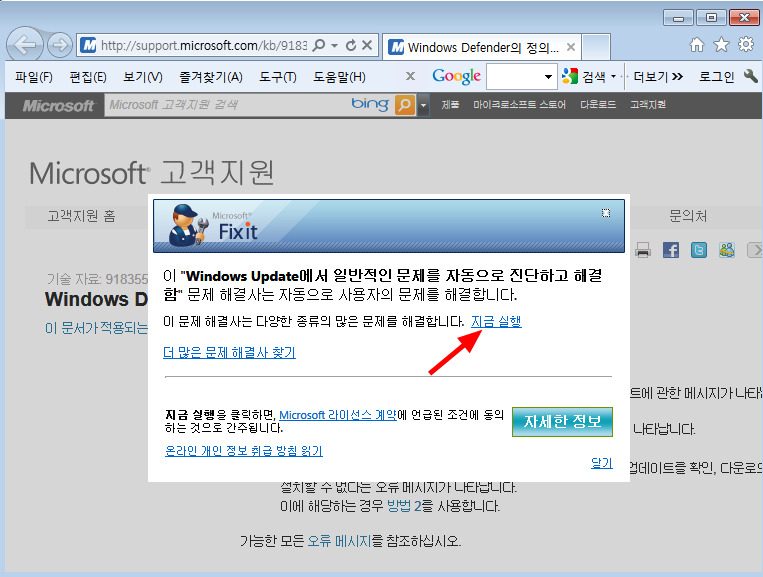Viewport: 763px width, 577px height.
Task: Print the page using the printer icon
Action: [643, 250]
